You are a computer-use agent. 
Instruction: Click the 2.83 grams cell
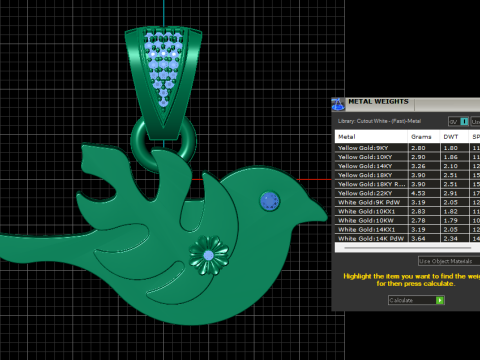[424, 211]
